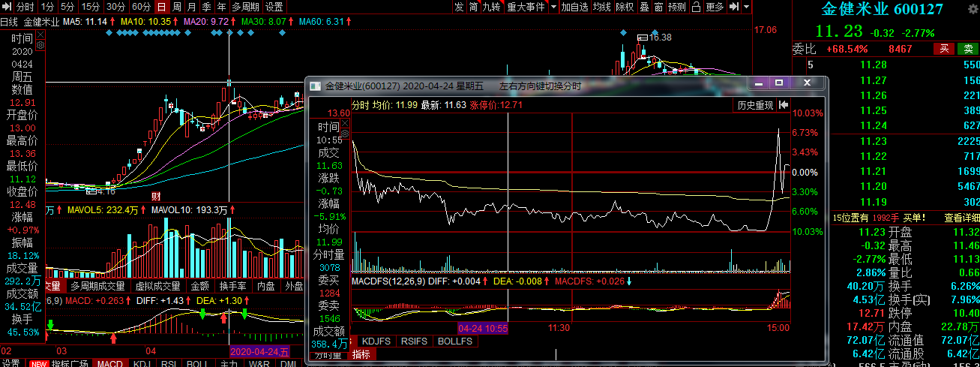Open 设置 at bottom indicator bar

pyautogui.click(x=10, y=363)
